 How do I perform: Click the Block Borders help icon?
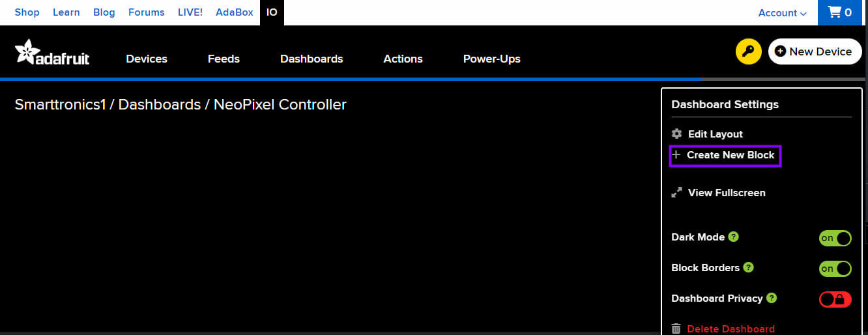click(748, 267)
